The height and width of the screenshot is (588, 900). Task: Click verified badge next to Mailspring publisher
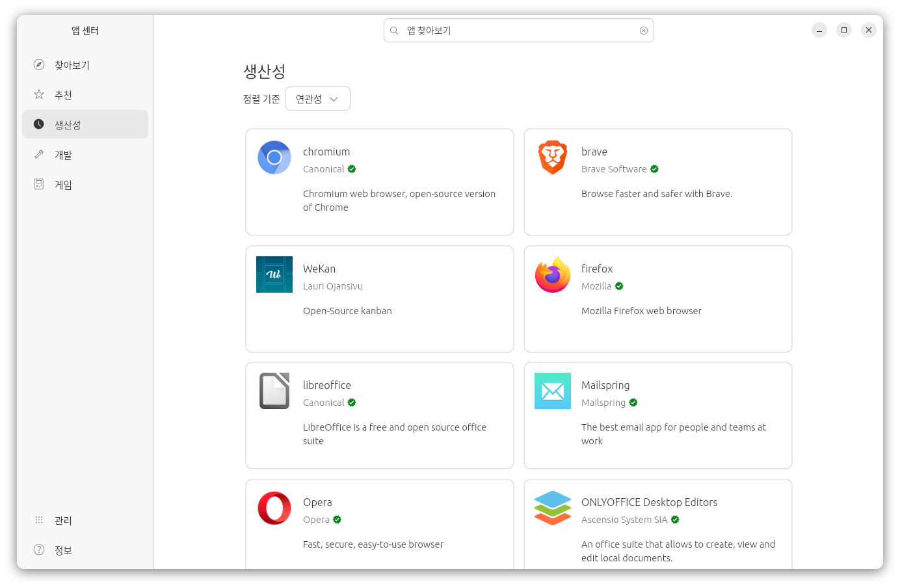[633, 403]
